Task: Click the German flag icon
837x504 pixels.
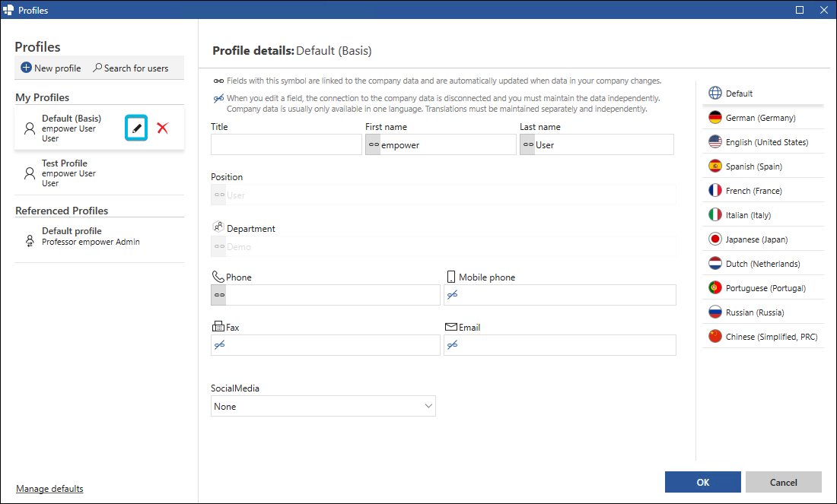Action: 715,117
